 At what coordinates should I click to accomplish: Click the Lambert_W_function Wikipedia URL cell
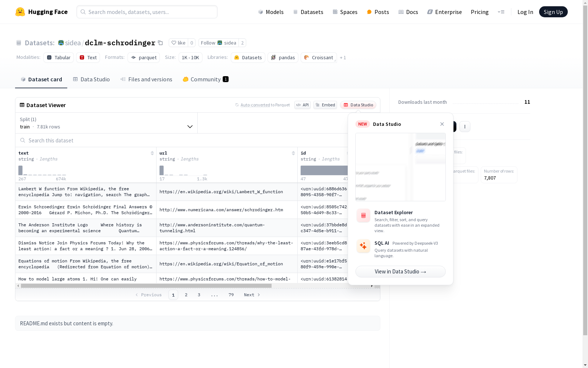(x=227, y=192)
